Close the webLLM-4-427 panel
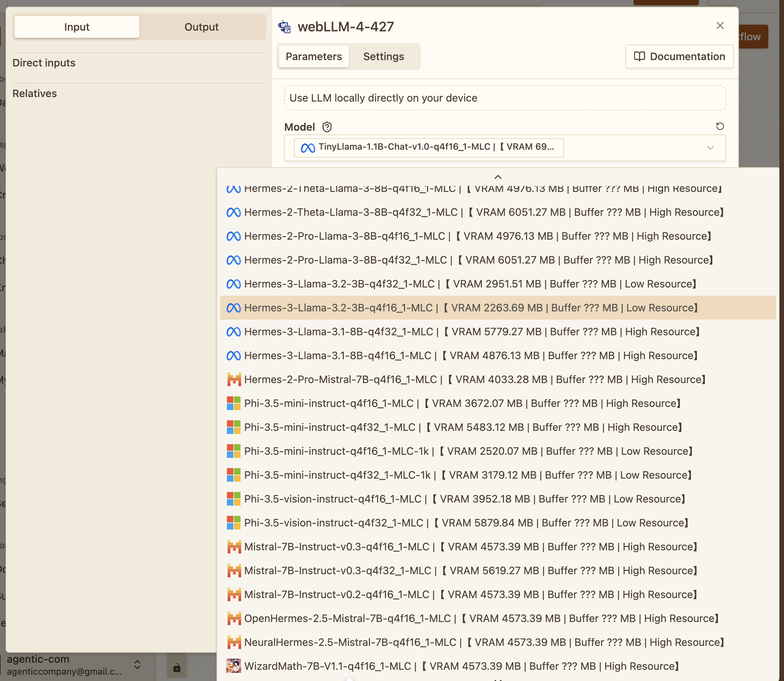 720,25
